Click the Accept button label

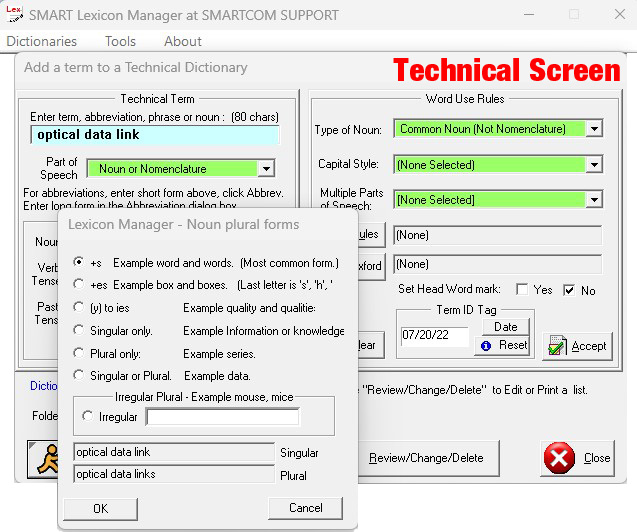pos(589,346)
